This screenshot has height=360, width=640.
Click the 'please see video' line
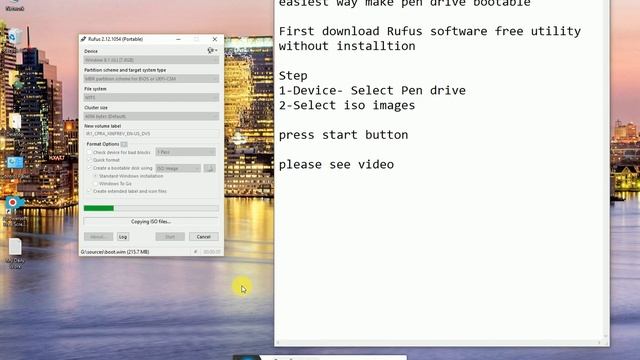(336, 165)
